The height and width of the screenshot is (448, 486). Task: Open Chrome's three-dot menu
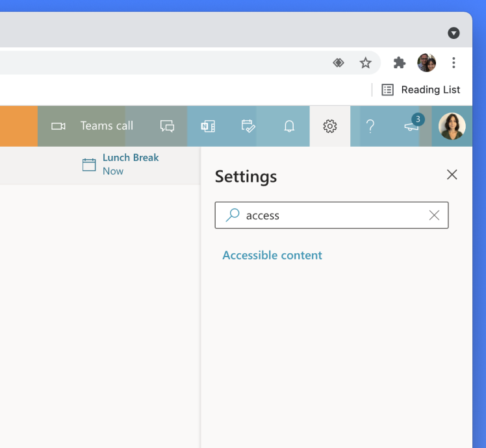point(454,63)
